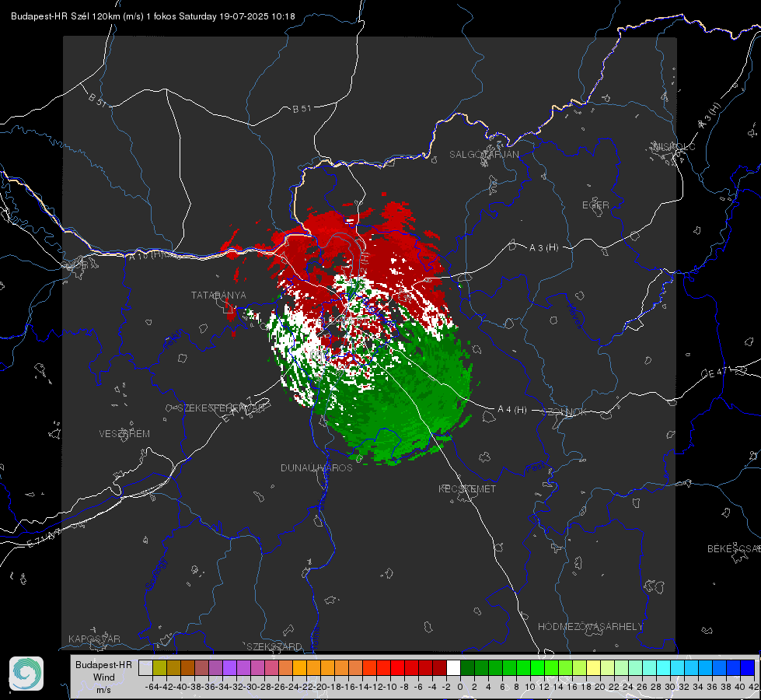Click the legend value -10

pos(389,687)
